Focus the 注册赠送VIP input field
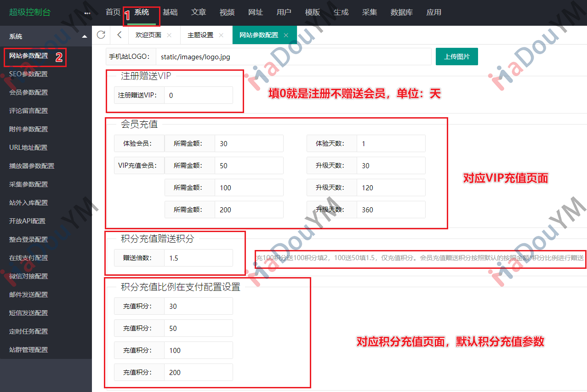Screen dimensions: 587x392 [x=198, y=96]
